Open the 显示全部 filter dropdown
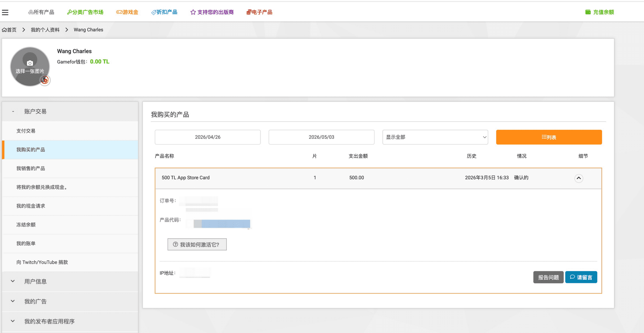The image size is (644, 333). tap(435, 137)
